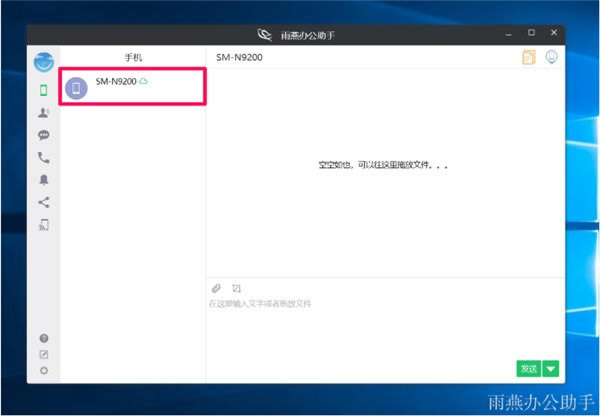This screenshot has height=416, width=600.
Task: Click the swallow logo in the title bar
Action: 264,35
